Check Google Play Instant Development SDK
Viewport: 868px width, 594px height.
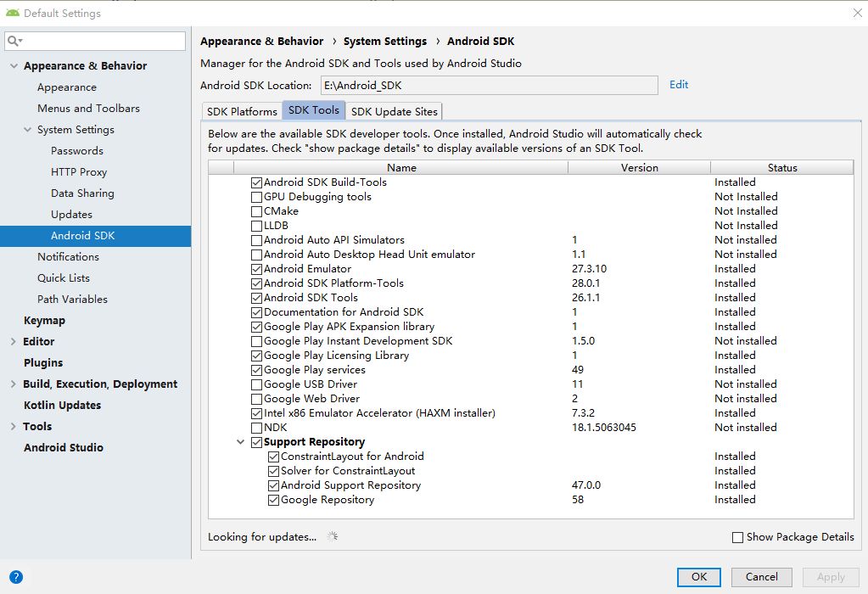[256, 342]
